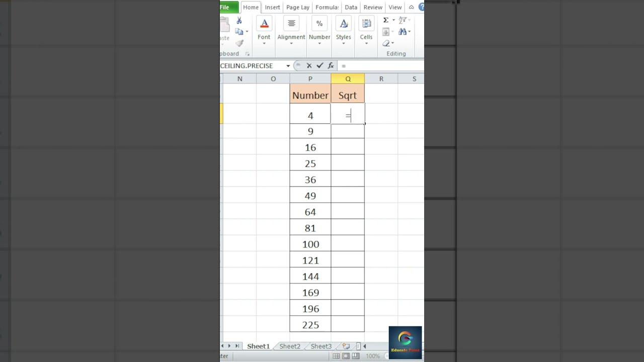This screenshot has width=644, height=362.
Task: Click the Clear eraser icon
Action: pos(386,43)
